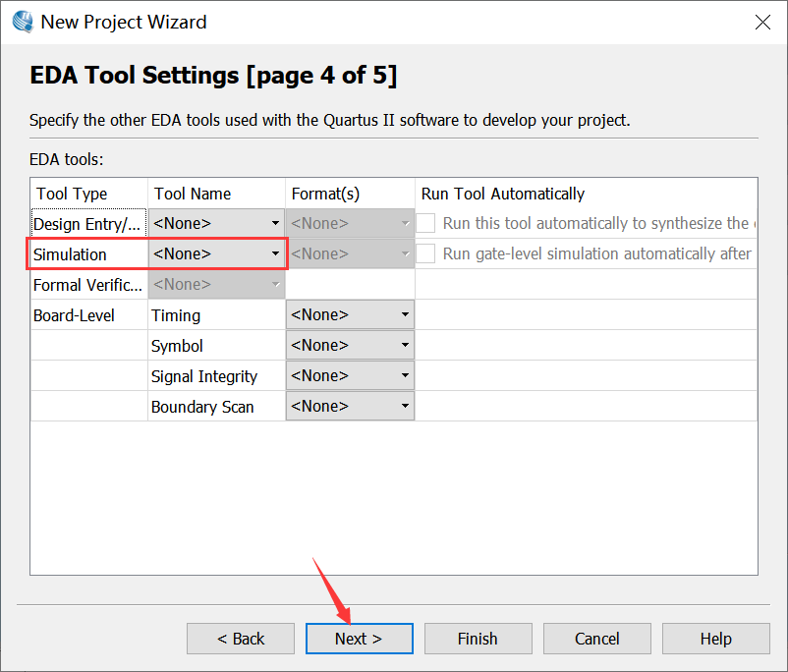This screenshot has height=672, width=788.
Task: Click the Run Tool Automatically column header
Action: pos(502,194)
